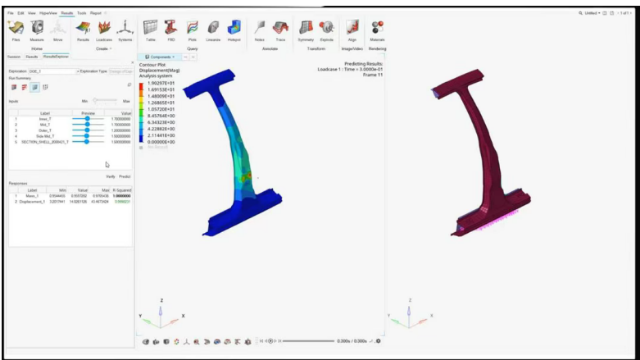Click the first red Run Summary icon

click(x=14, y=87)
